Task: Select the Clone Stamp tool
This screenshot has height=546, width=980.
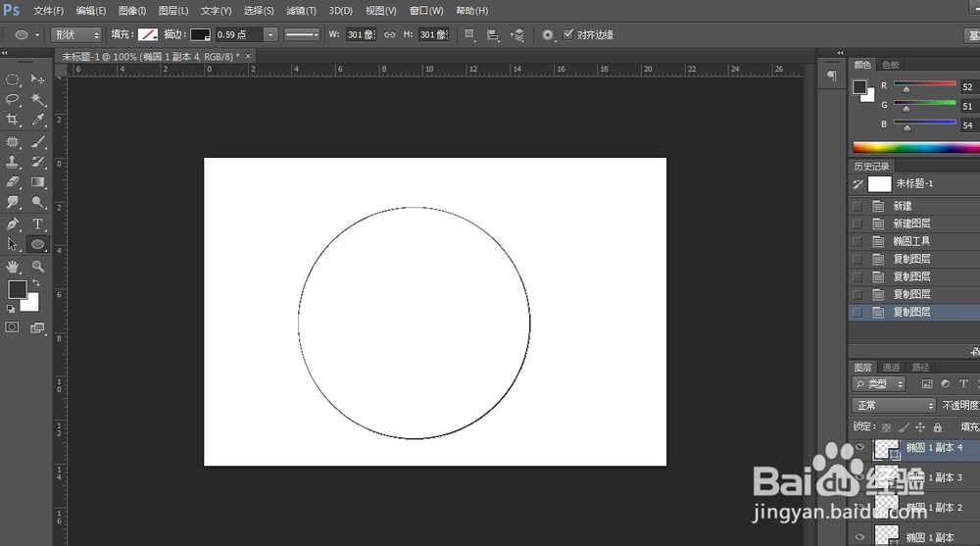Action: (13, 162)
